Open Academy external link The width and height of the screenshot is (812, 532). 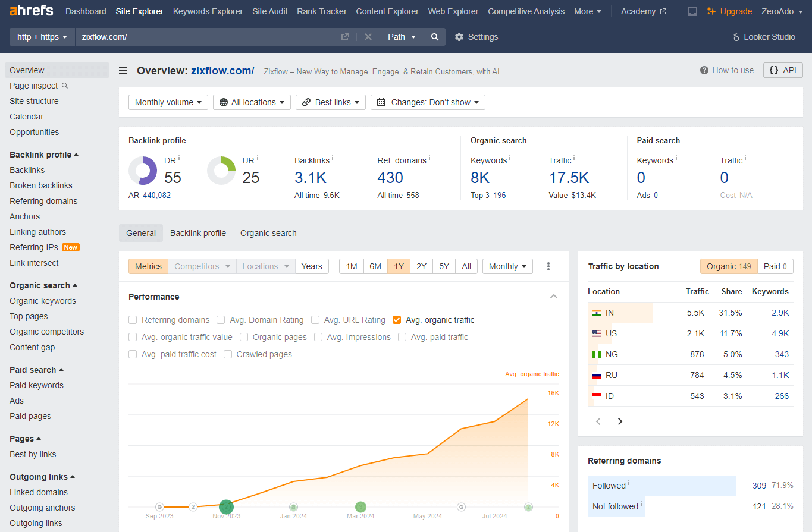644,11
